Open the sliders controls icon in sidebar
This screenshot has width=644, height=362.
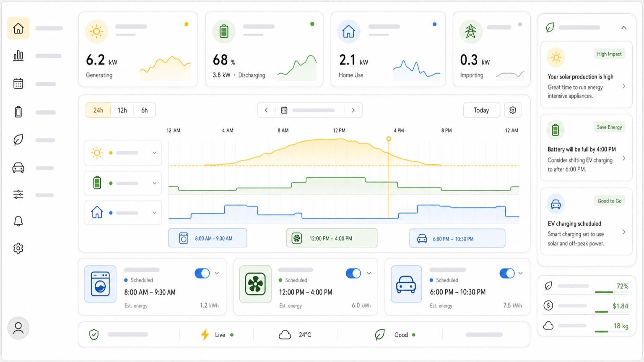pyautogui.click(x=18, y=194)
